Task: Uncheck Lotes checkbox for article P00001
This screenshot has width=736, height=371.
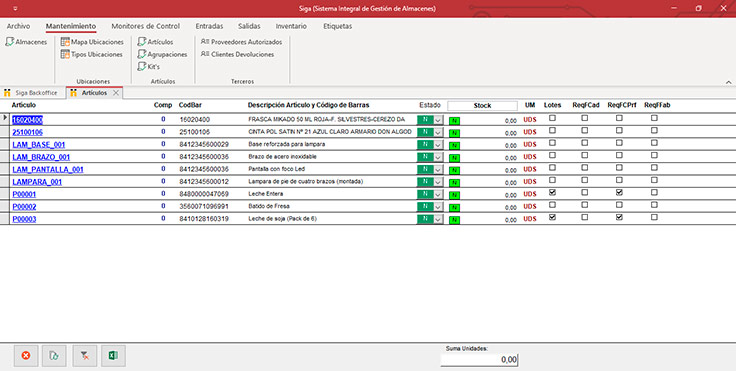Action: pyautogui.click(x=552, y=193)
